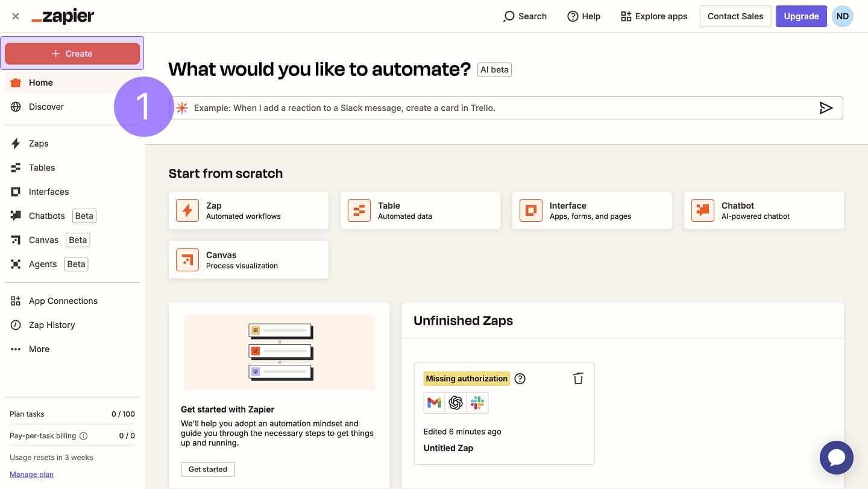This screenshot has height=489, width=868.
Task: Open Explore apps in top bar
Action: point(654,16)
